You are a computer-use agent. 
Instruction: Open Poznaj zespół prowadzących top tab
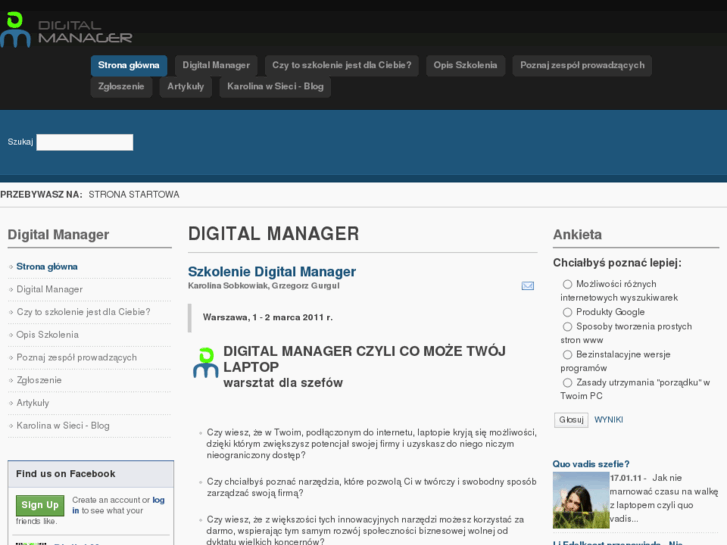point(582,65)
